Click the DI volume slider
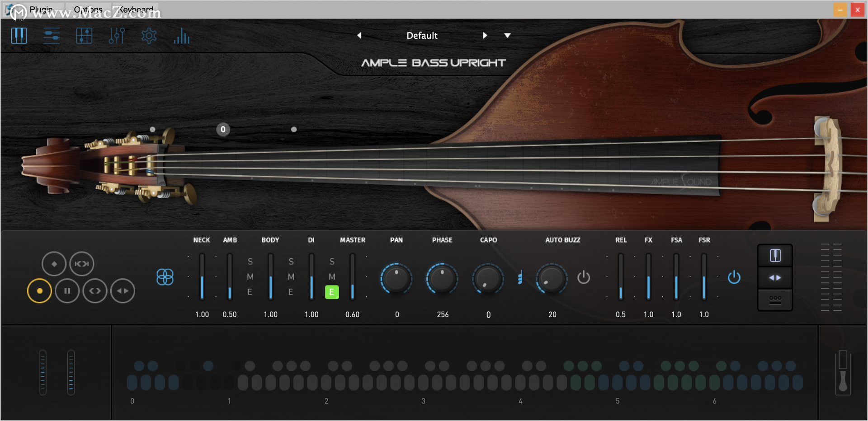 pyautogui.click(x=311, y=276)
